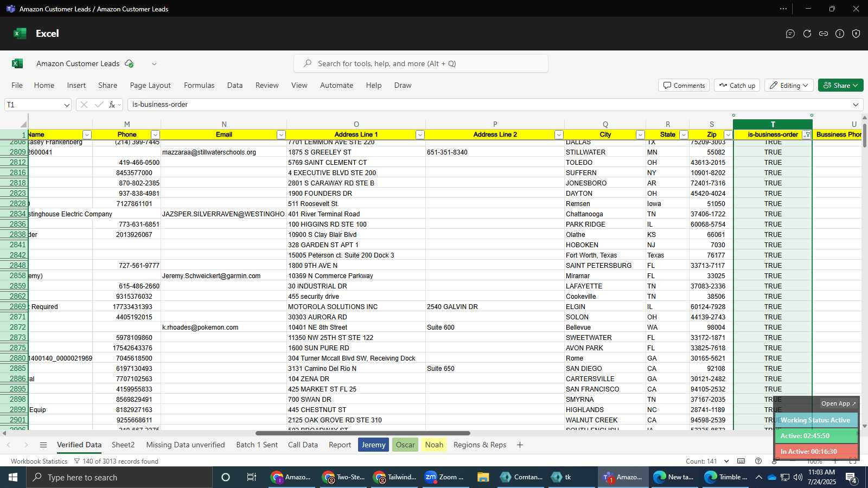Click the column T header

click(x=773, y=124)
